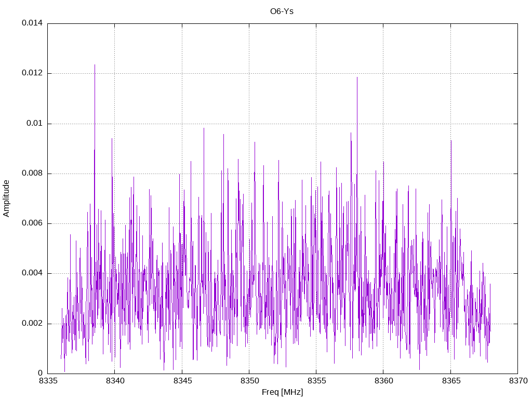Click the 0.006 y-axis tick label
532x399 pixels.
(32, 223)
